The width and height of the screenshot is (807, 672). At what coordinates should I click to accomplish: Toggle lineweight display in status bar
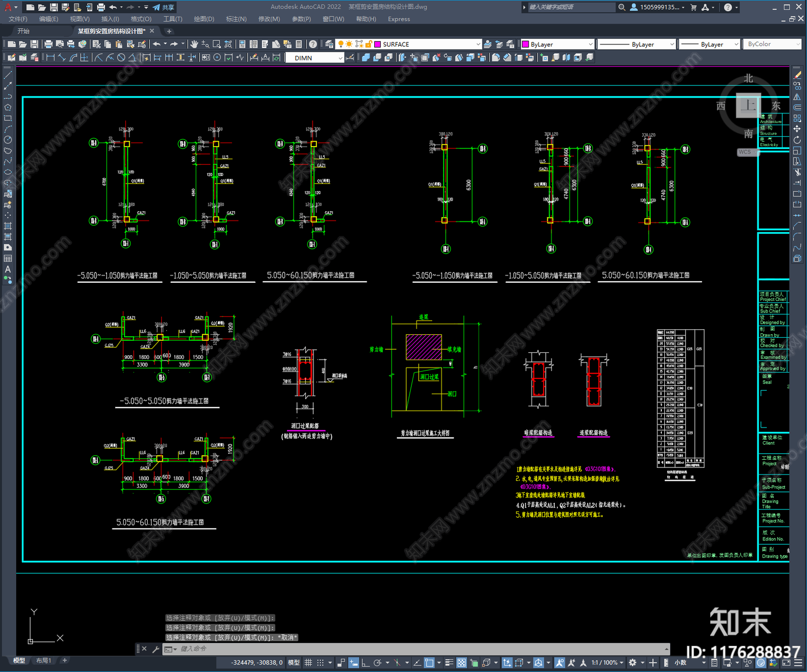click(449, 662)
